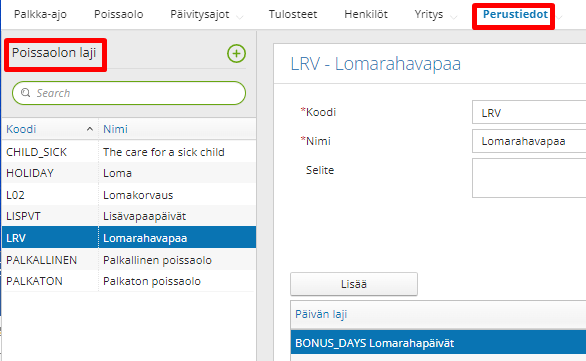
Task: Open the Perustiedot menu
Action: (x=515, y=15)
